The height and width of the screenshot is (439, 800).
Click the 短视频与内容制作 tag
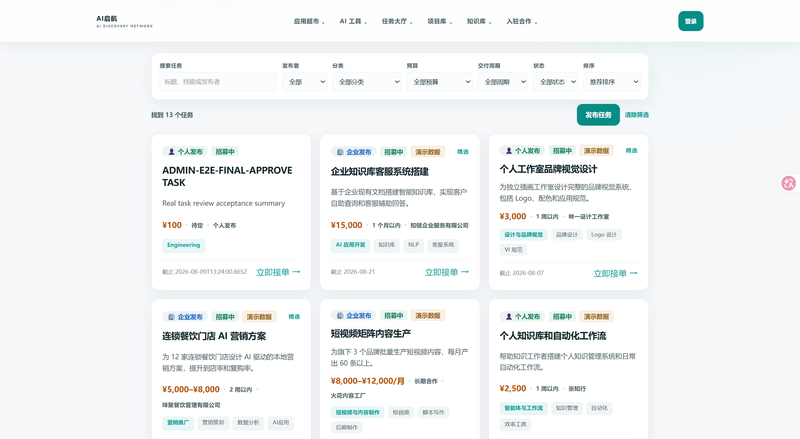pyautogui.click(x=358, y=412)
